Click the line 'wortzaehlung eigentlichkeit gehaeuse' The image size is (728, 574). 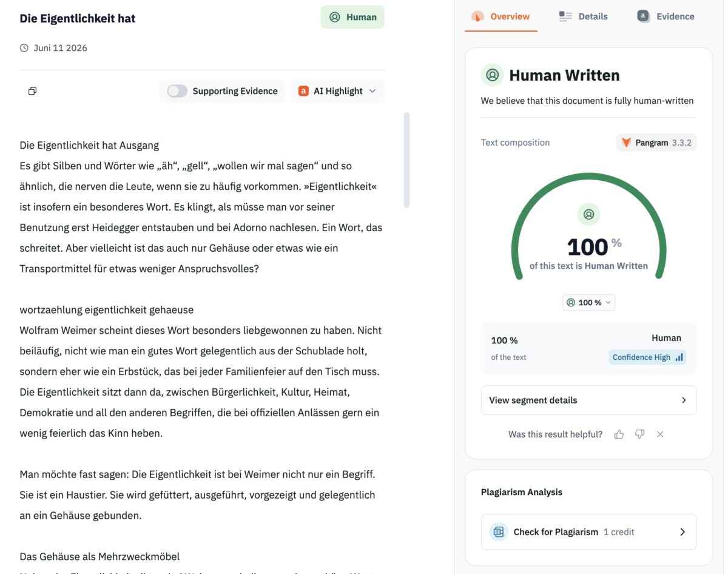tap(107, 309)
